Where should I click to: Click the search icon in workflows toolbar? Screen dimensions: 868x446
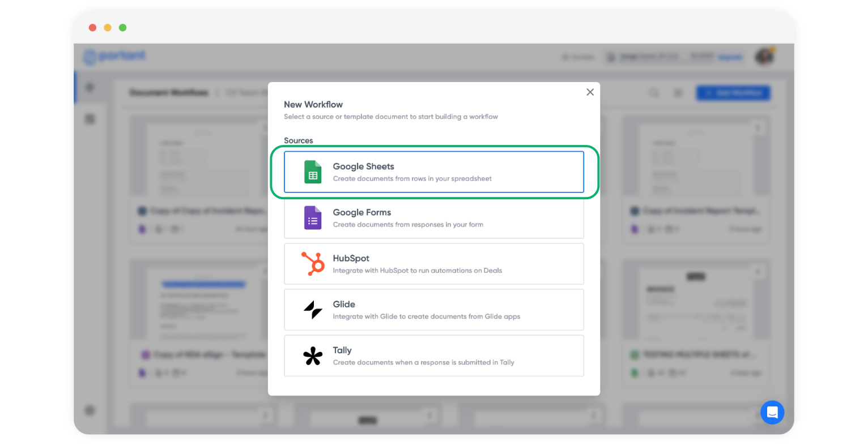[654, 93]
